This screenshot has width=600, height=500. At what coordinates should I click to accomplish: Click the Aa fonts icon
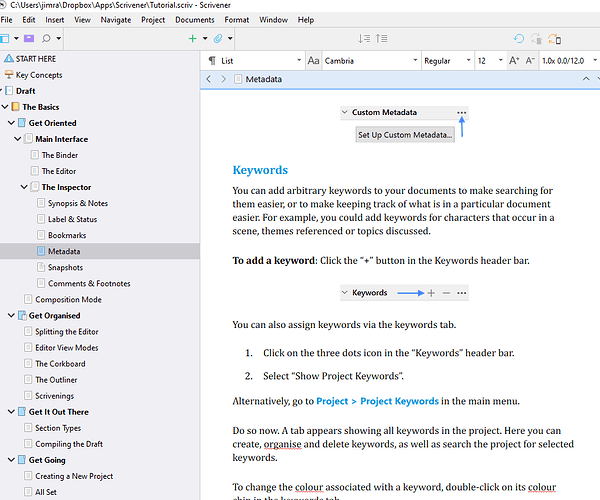point(313,60)
